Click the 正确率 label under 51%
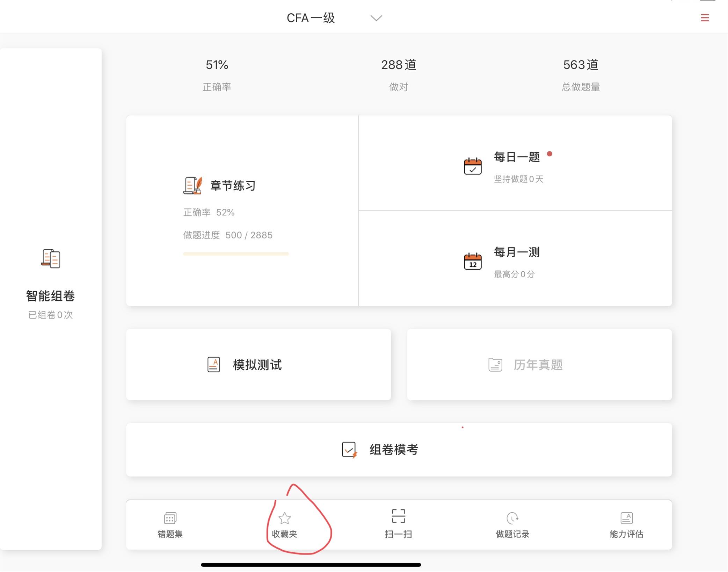 pos(217,87)
